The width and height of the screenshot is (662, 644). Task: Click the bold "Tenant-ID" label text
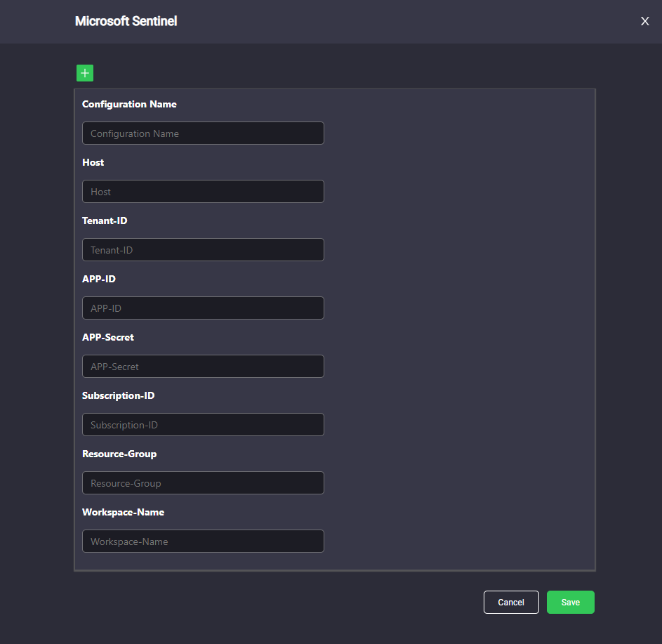coord(105,221)
